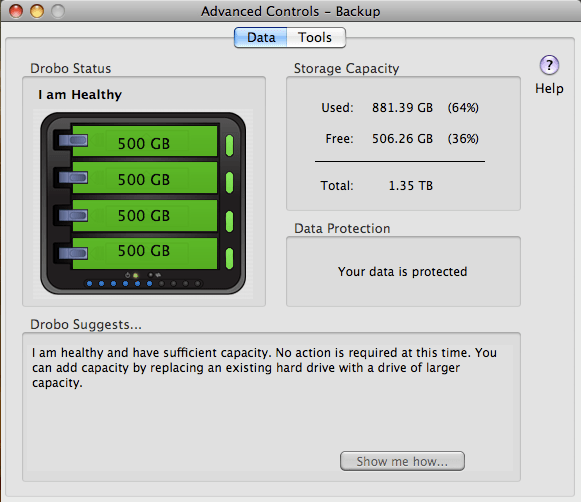Click the Show me how... button
Screen dimensions: 581x502
coord(402,461)
